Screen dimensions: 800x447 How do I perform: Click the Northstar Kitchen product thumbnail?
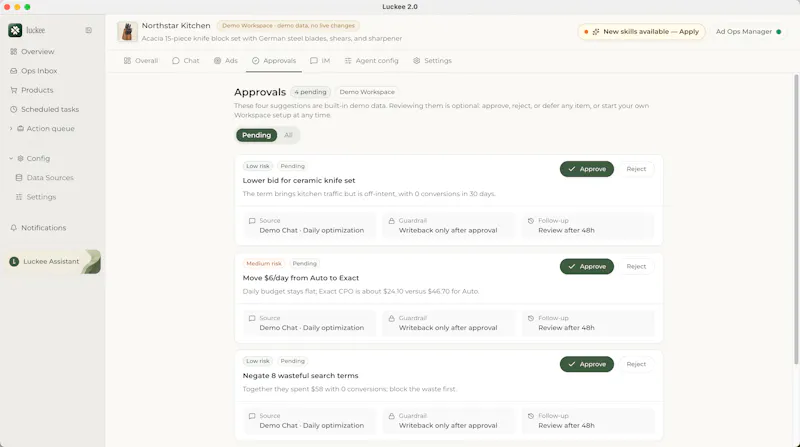pos(127,32)
